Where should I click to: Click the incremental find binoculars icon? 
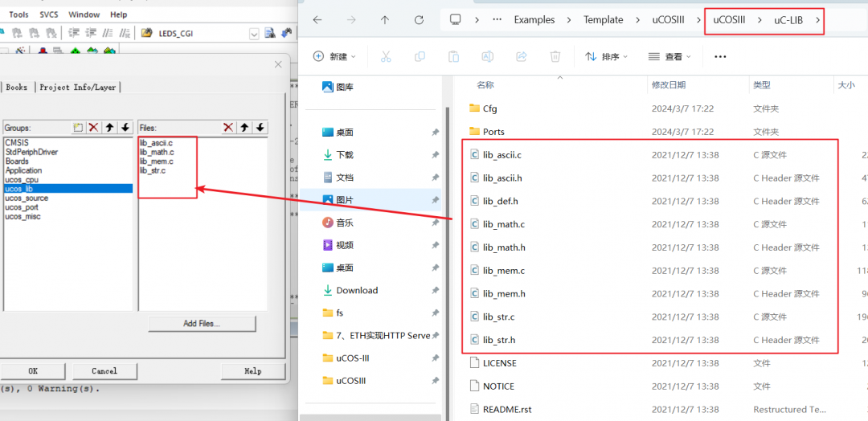[287, 33]
